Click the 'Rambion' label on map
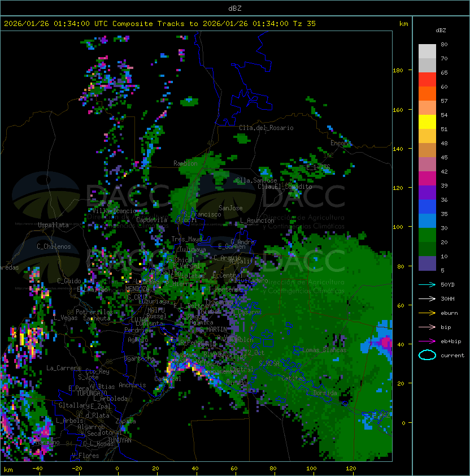470x476 pixels. click(x=185, y=163)
